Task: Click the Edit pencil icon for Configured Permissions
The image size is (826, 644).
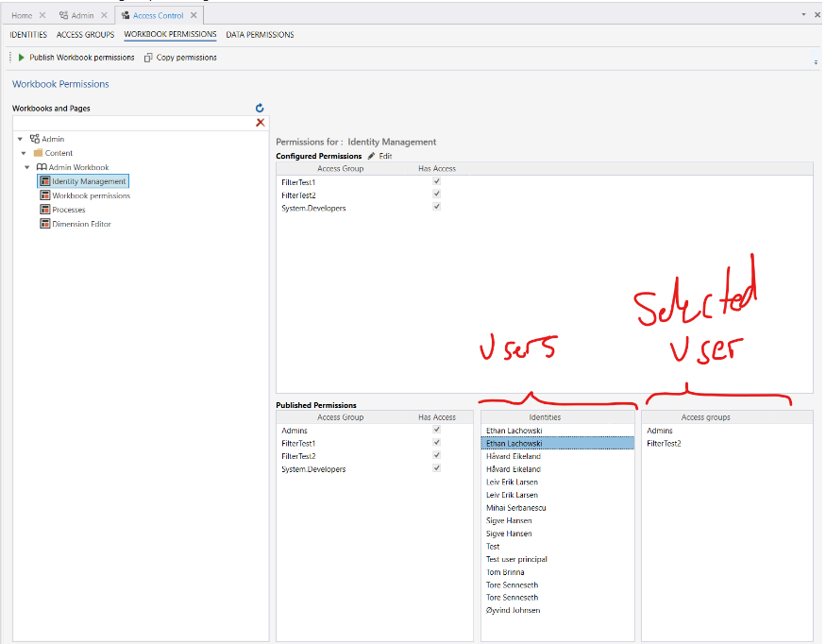Action: point(371,156)
